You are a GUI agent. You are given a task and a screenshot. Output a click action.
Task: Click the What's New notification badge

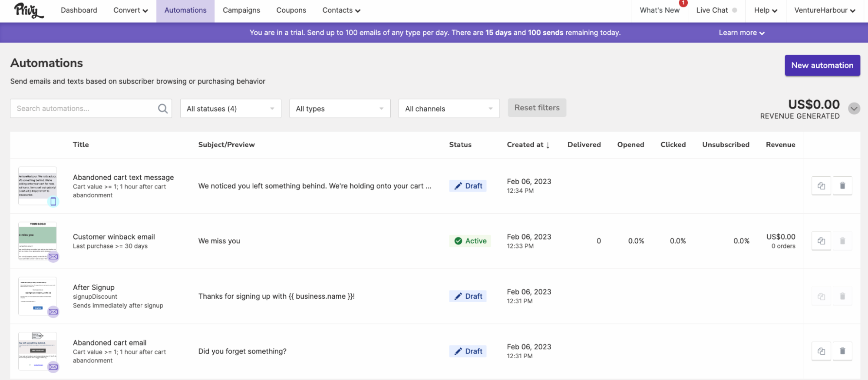click(683, 3)
